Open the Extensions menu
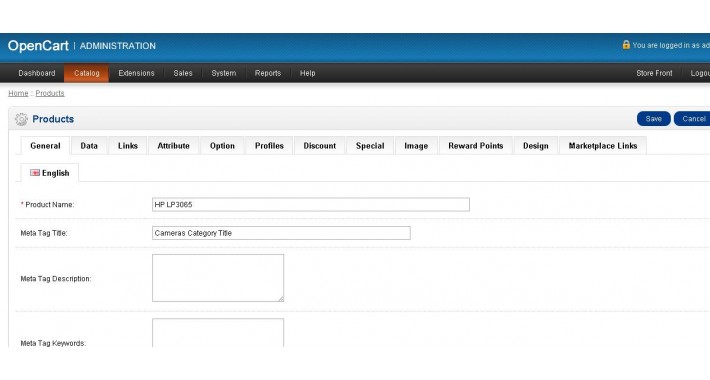This screenshot has height=380, width=710. tap(136, 73)
